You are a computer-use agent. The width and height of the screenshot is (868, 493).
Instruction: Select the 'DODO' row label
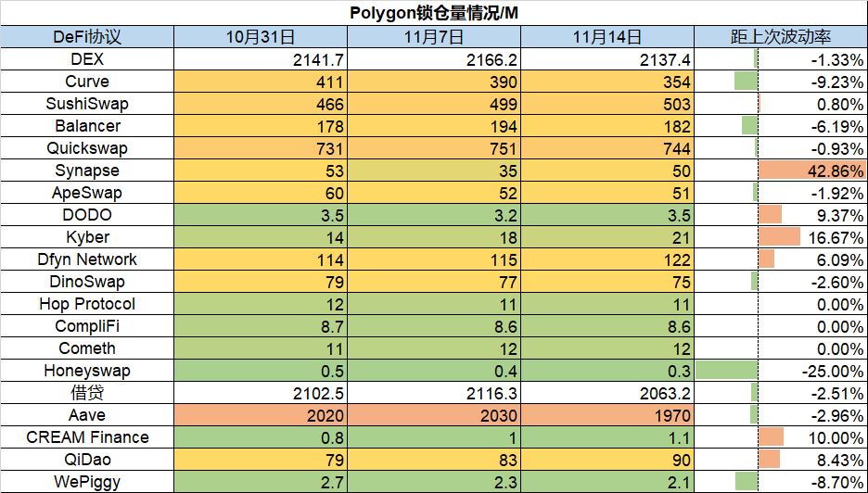[x=87, y=215]
